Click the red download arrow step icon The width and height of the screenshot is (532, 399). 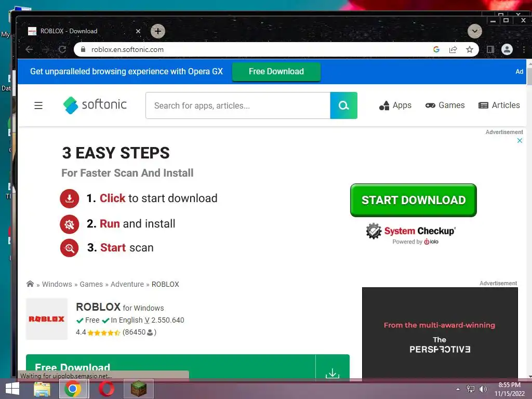click(70, 198)
